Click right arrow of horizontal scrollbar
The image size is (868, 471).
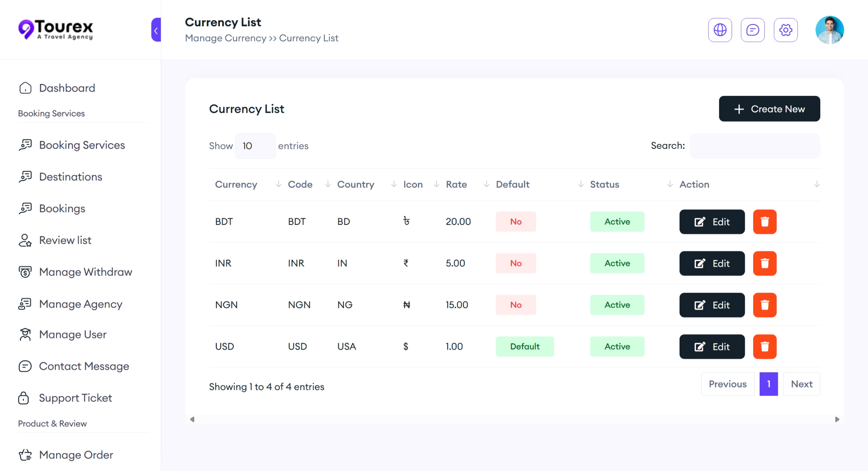[837, 420]
